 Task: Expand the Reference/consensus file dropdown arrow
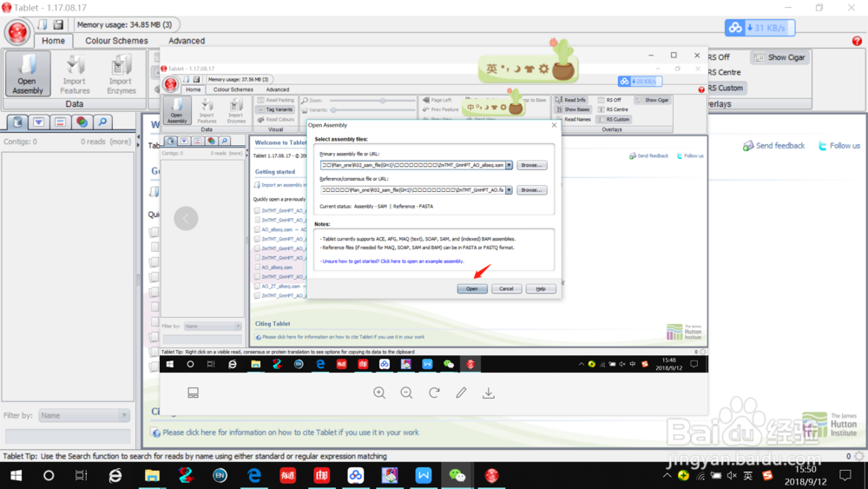(509, 190)
